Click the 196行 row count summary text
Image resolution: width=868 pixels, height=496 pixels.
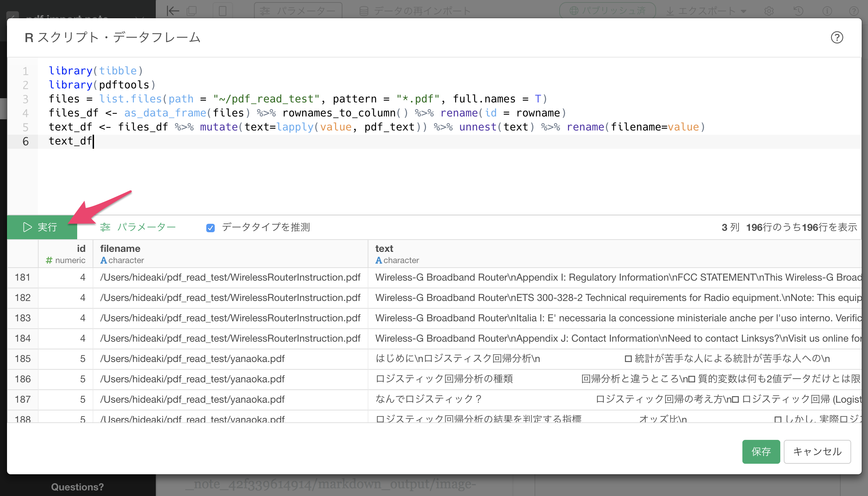pos(801,227)
